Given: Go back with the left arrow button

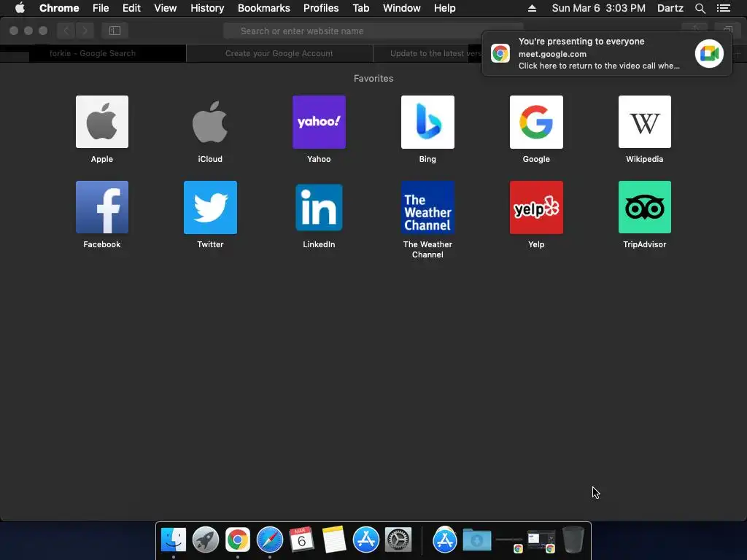Looking at the screenshot, I should (x=66, y=31).
